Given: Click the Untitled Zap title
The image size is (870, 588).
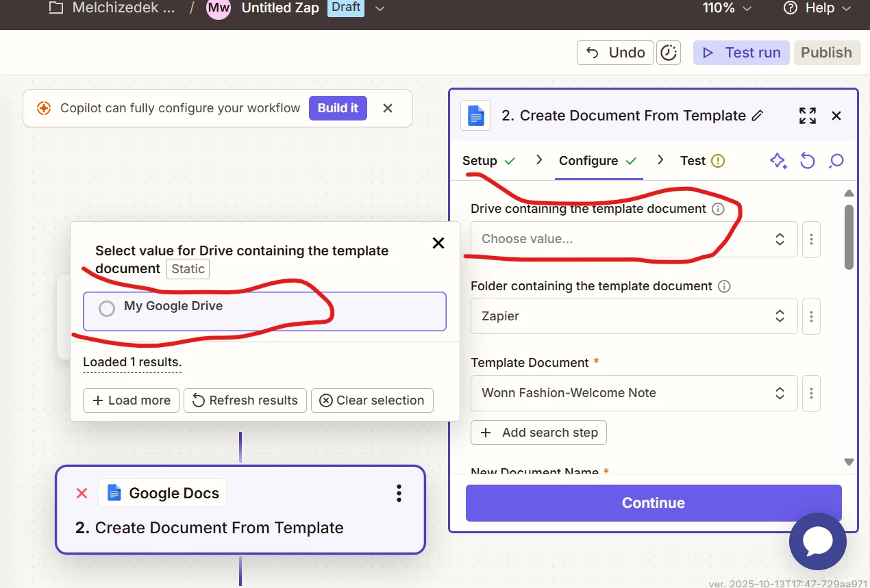Looking at the screenshot, I should [280, 8].
